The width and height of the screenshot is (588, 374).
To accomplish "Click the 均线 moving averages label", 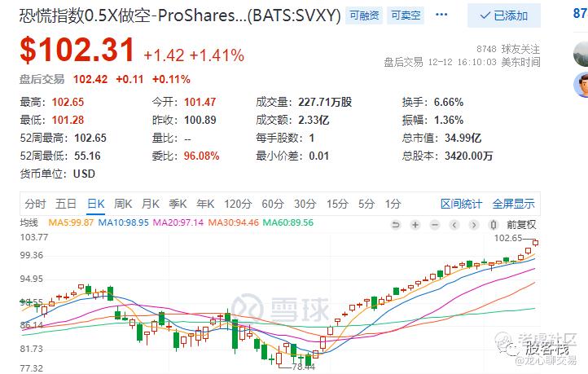I will tap(29, 222).
